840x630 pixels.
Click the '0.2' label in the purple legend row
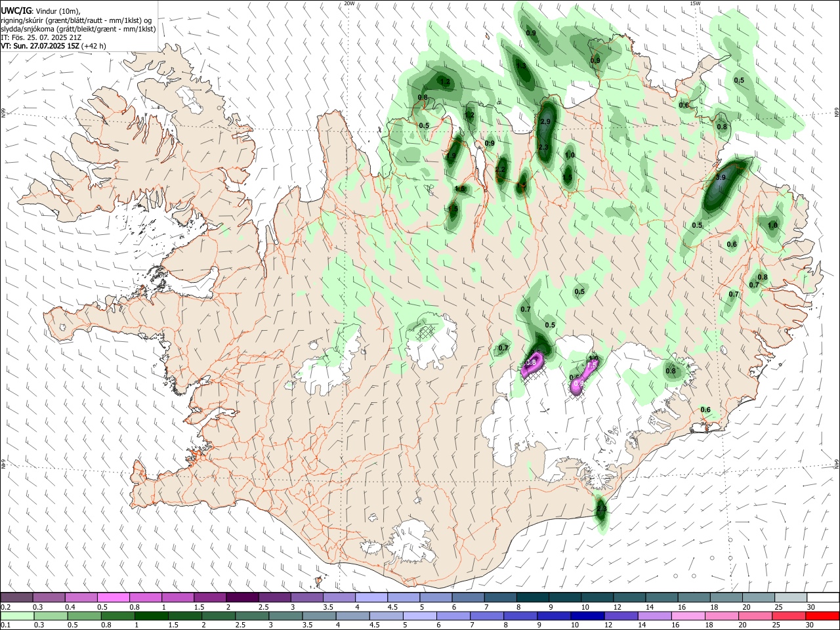tap(5, 607)
